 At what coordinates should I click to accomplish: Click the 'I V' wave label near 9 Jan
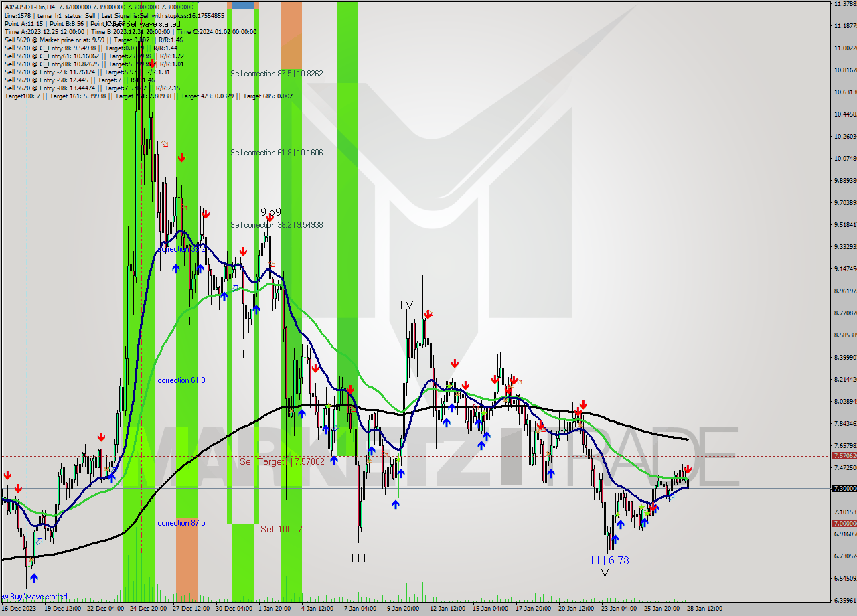(406, 305)
